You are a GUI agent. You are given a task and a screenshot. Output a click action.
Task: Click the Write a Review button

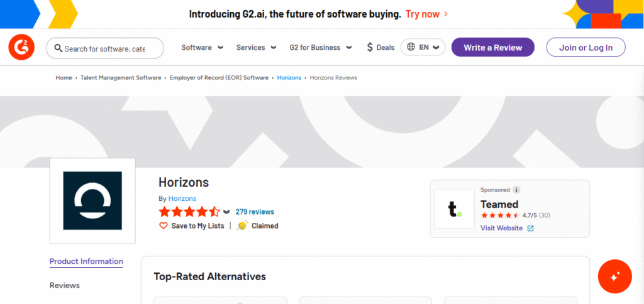pos(493,47)
